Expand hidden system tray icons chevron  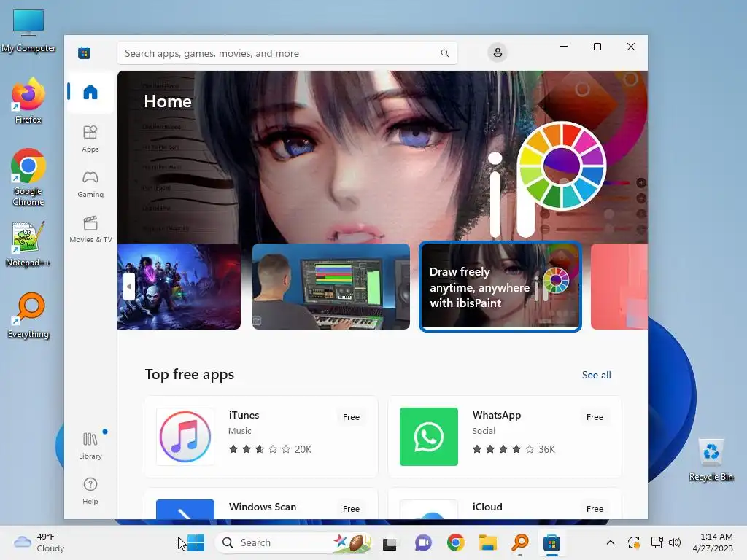click(611, 542)
